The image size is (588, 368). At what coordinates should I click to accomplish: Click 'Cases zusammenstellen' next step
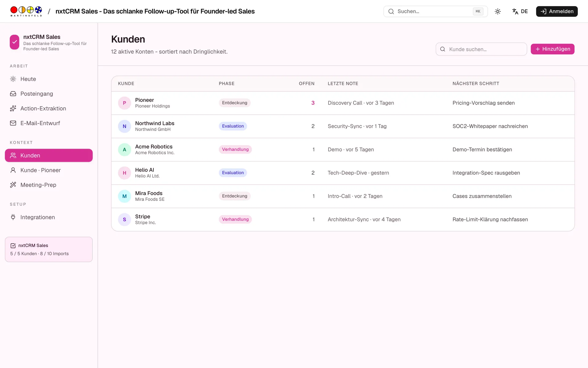[x=482, y=196]
